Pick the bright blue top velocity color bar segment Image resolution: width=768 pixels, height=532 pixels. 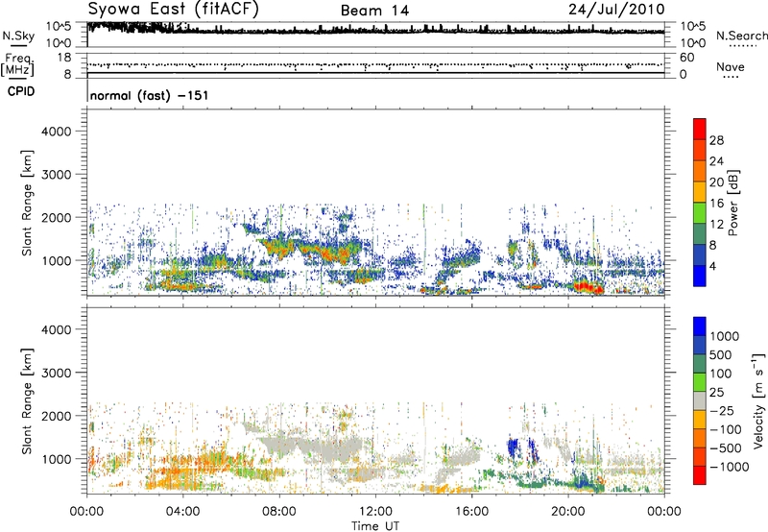[x=700, y=326]
